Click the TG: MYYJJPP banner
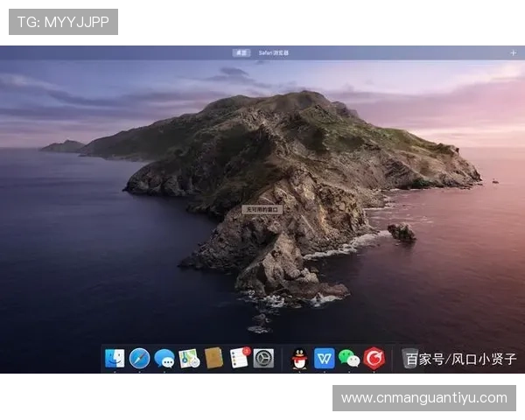The image size is (525, 420). (63, 22)
